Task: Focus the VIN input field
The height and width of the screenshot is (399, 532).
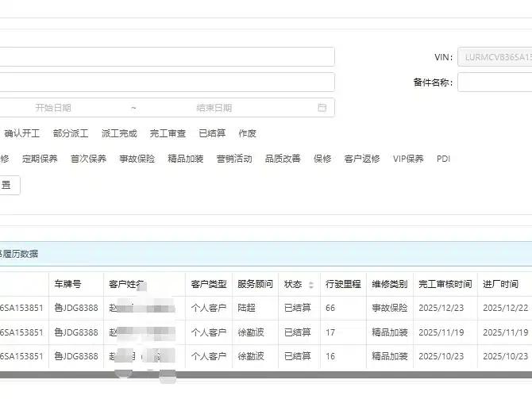Action: [495, 57]
